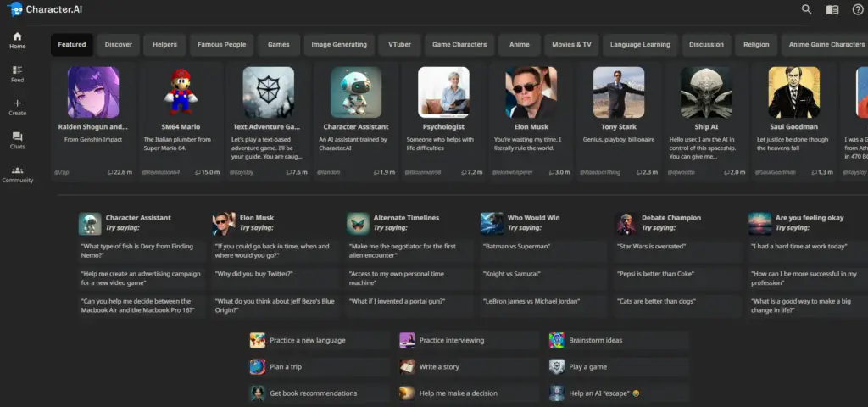Screen dimensions: 868x407
Task: Select the Featured tab
Action: tap(72, 45)
